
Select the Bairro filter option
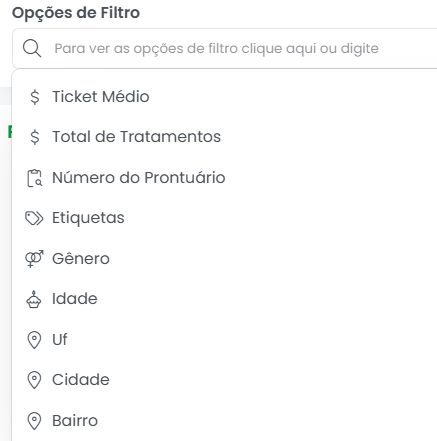tap(224, 421)
